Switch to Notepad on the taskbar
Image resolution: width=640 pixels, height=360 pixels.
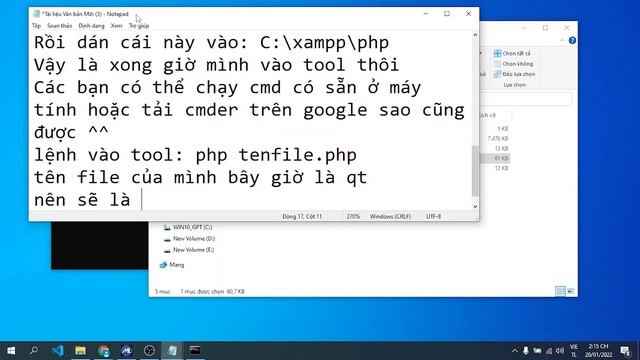tap(172, 351)
